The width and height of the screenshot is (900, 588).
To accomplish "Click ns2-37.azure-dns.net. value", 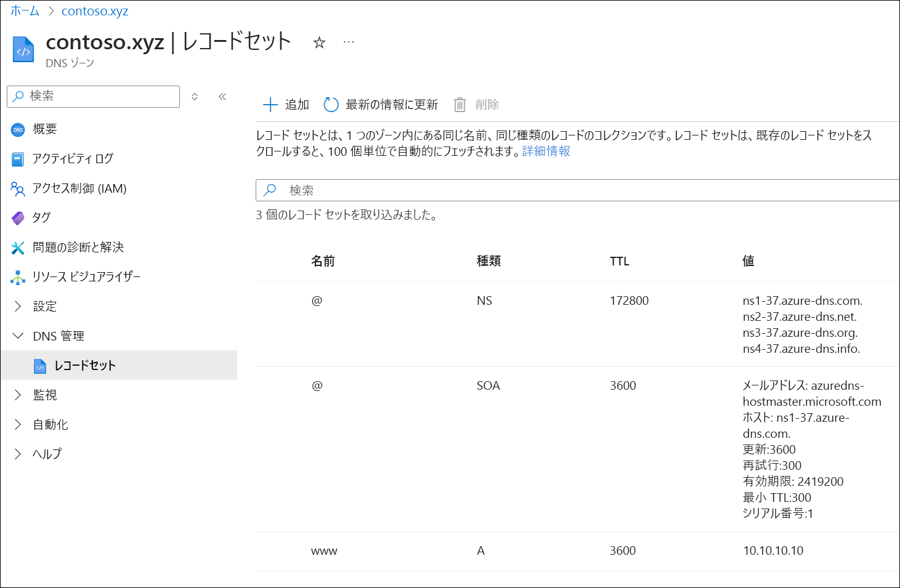I will coord(800,316).
